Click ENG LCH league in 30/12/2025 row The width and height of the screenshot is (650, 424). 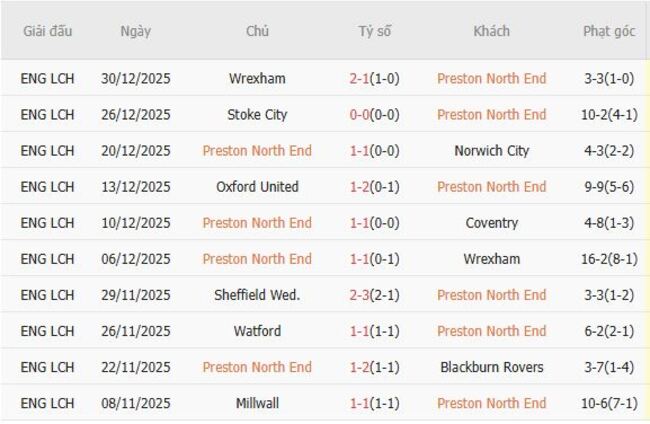point(48,79)
